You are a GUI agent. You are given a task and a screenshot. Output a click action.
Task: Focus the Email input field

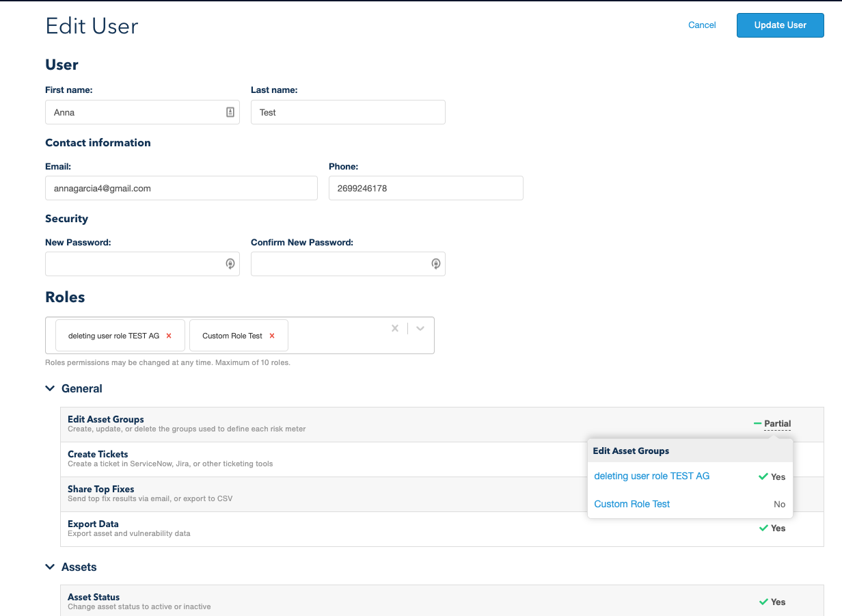(x=181, y=188)
